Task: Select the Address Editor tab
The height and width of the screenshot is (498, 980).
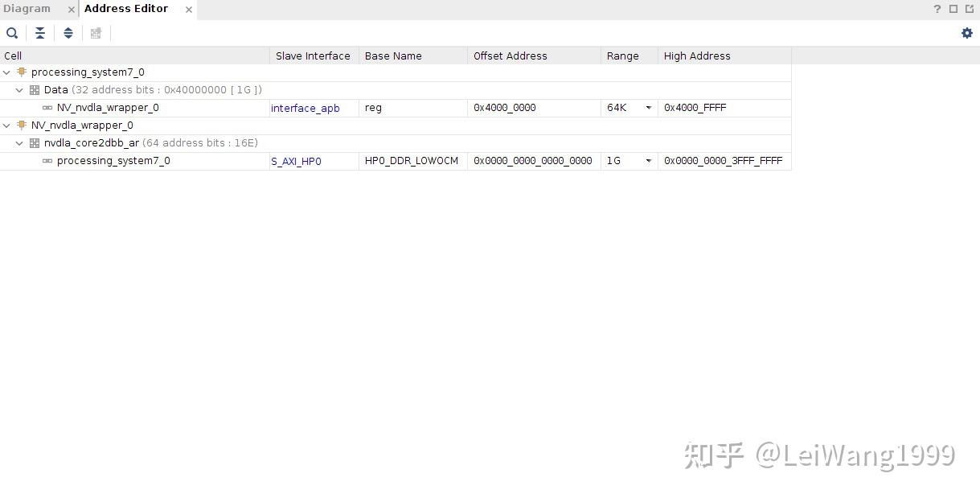Action: click(x=126, y=9)
